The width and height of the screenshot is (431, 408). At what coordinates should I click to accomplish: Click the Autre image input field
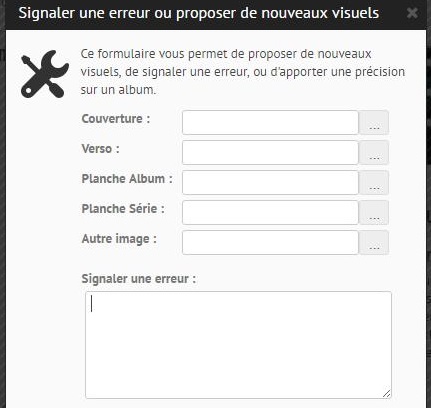tap(270, 243)
